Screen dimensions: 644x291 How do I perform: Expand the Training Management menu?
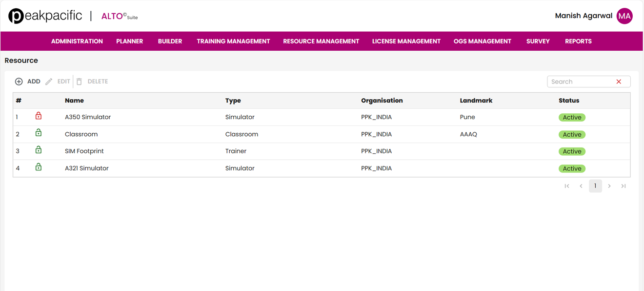[233, 42]
